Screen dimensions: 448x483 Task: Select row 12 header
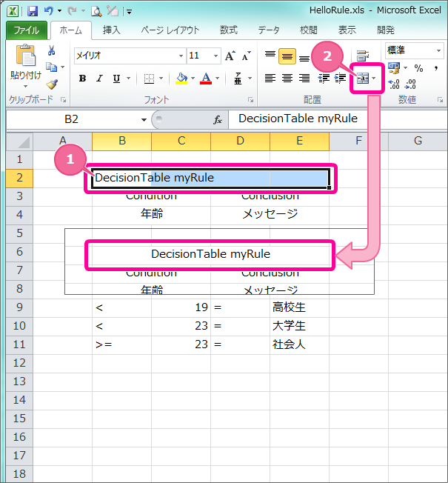pyautogui.click(x=19, y=363)
